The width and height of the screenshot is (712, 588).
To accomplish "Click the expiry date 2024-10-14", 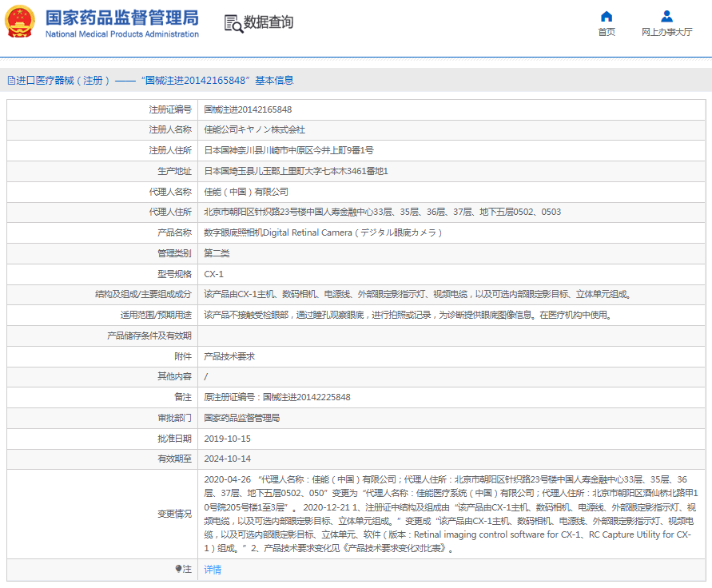I will [227, 459].
